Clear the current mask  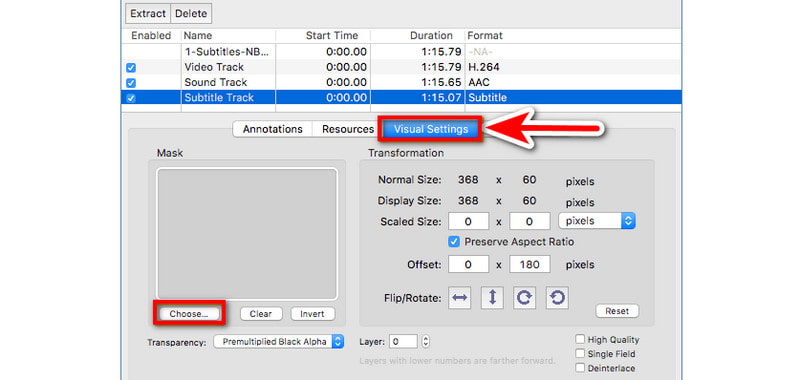coord(261,314)
